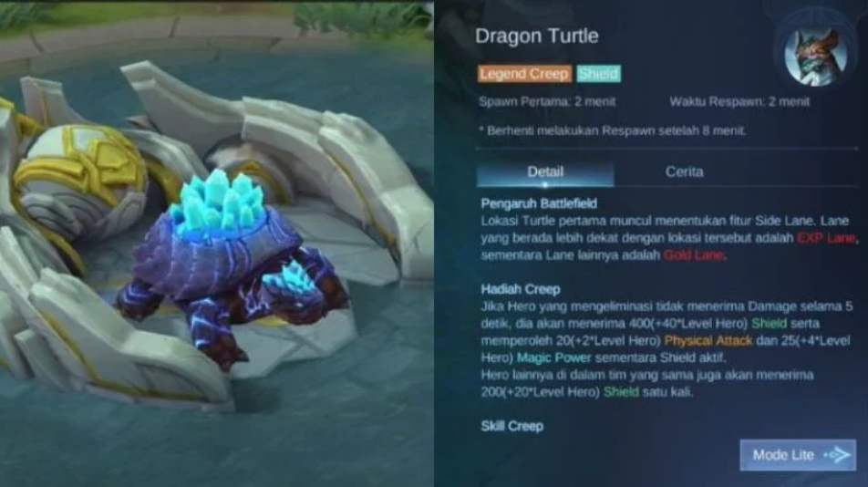Screen dimensions: 868x487
Task: Tap the Skill Creep section heading
Action: point(512,426)
